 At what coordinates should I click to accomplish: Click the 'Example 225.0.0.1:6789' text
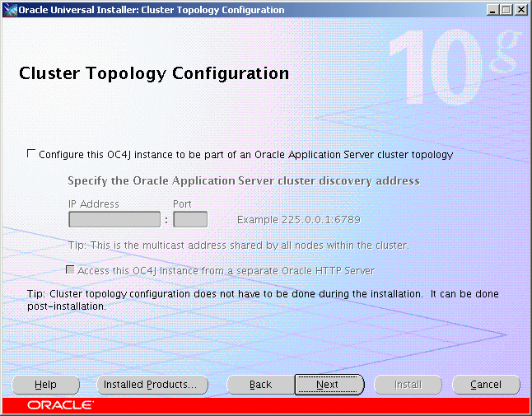click(x=299, y=220)
